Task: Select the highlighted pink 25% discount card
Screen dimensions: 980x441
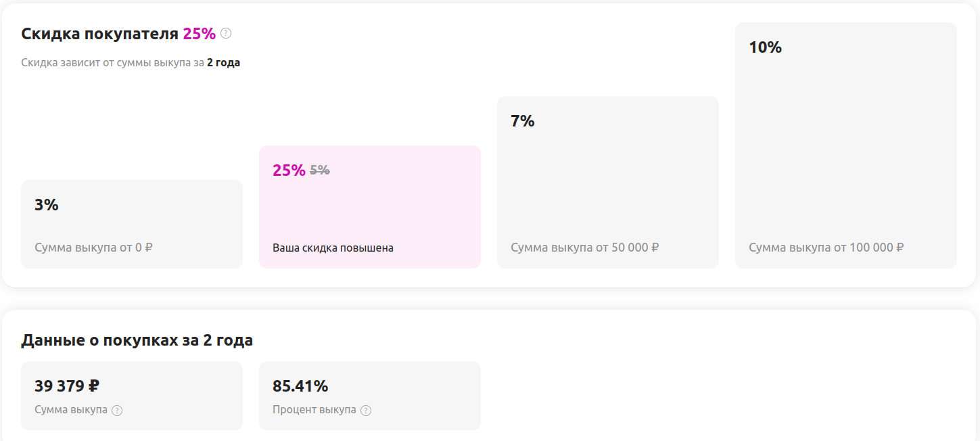Action: pos(369,206)
